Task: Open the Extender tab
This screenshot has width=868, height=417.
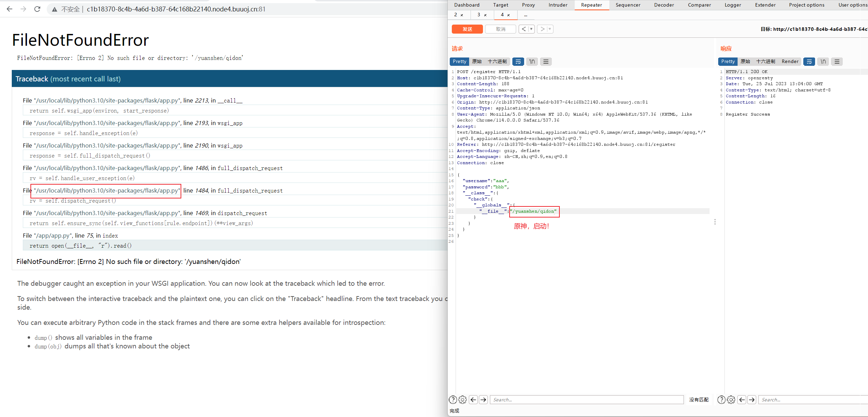Action: (765, 5)
